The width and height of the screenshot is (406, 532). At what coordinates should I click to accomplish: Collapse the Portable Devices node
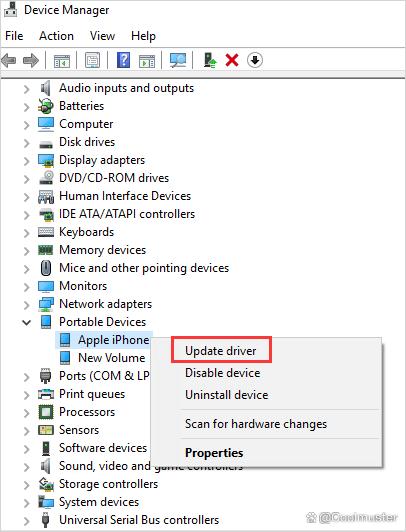(26, 322)
